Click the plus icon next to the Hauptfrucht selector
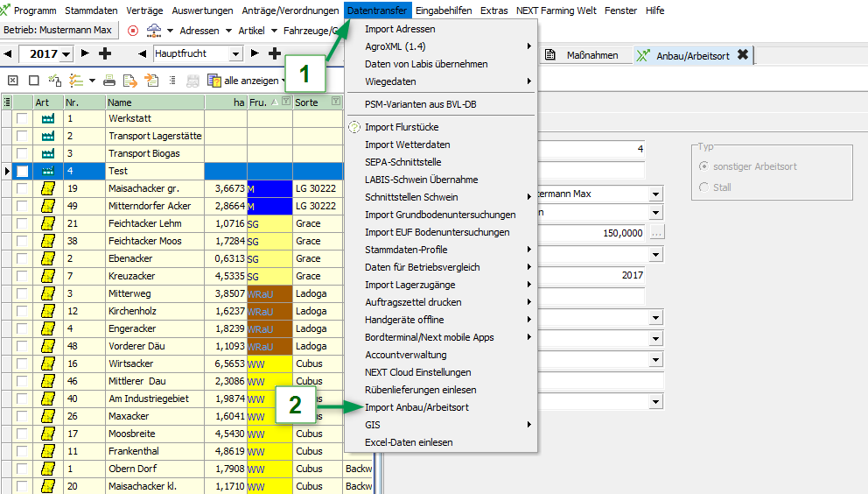The height and width of the screenshot is (494, 868). click(274, 54)
